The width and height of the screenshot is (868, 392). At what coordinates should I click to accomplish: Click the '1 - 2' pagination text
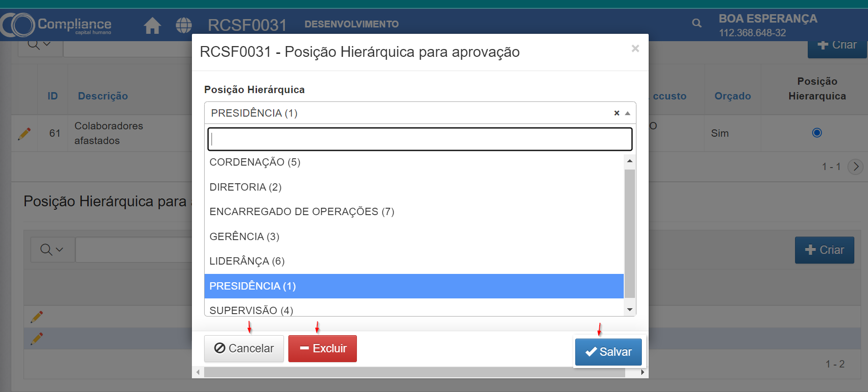(835, 364)
